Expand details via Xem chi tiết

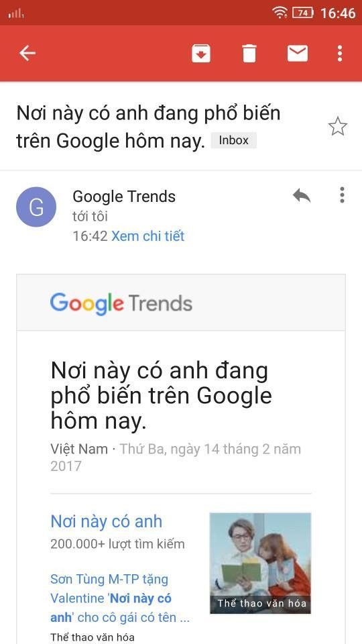[148, 236]
